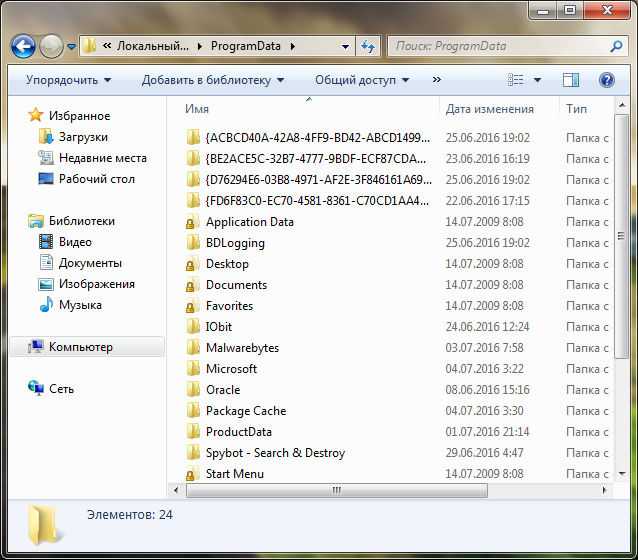Click vertical scrollbar up arrow

pos(622,105)
